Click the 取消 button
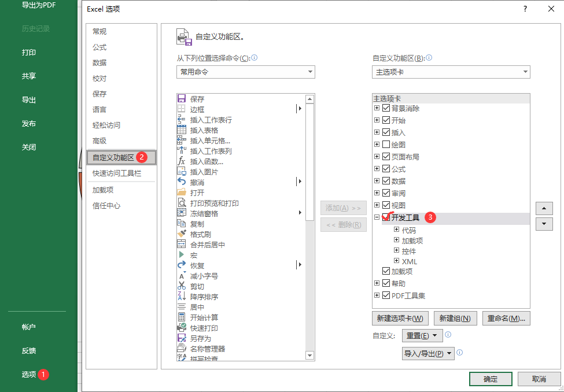The image size is (564, 392). [x=539, y=379]
